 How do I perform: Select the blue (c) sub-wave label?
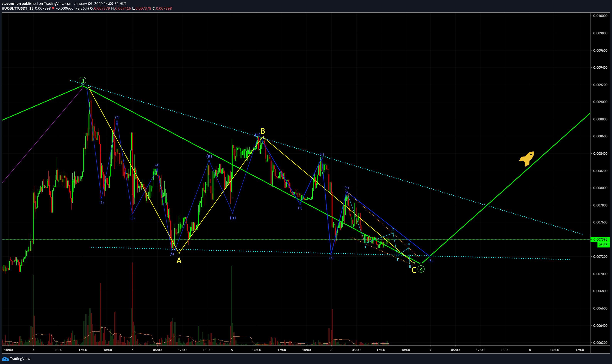coord(257,135)
